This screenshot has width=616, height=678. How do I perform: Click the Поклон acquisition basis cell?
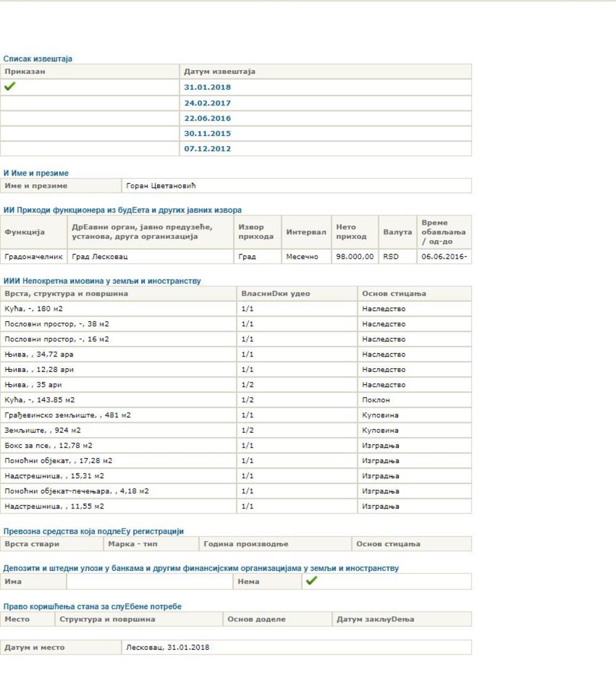[x=376, y=400]
